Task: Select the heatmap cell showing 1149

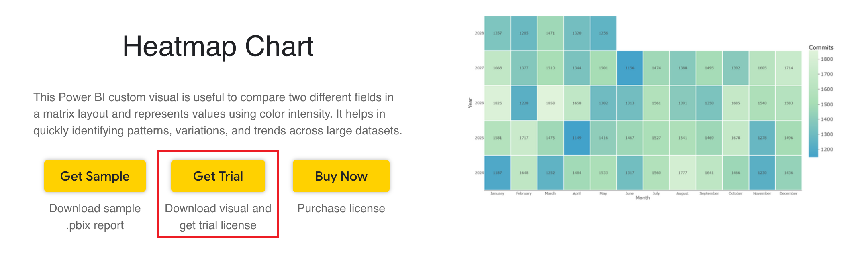Action: (x=577, y=138)
